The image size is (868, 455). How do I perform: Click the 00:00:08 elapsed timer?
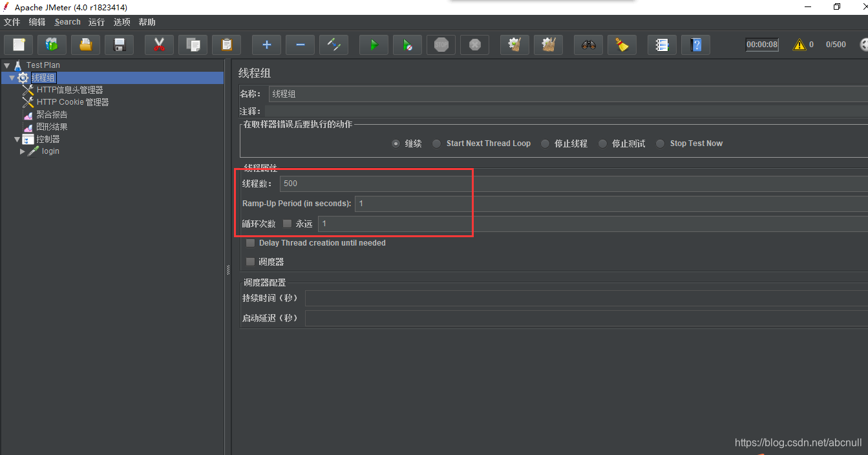pyautogui.click(x=762, y=45)
